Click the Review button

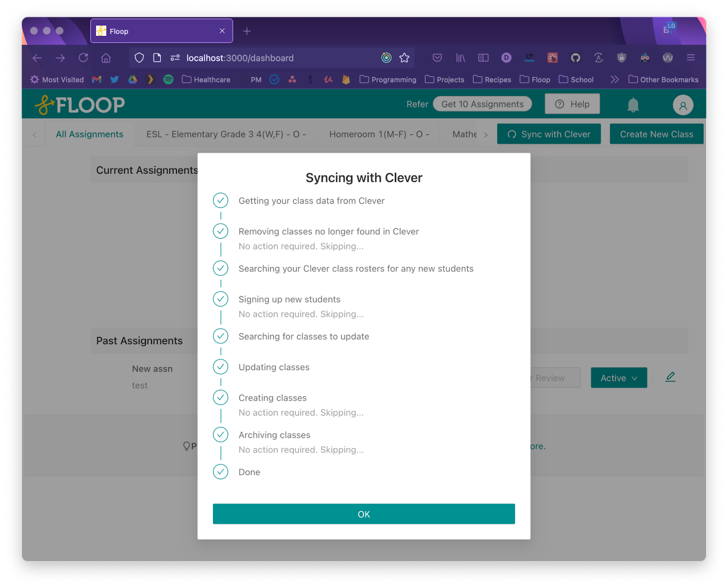pos(555,378)
